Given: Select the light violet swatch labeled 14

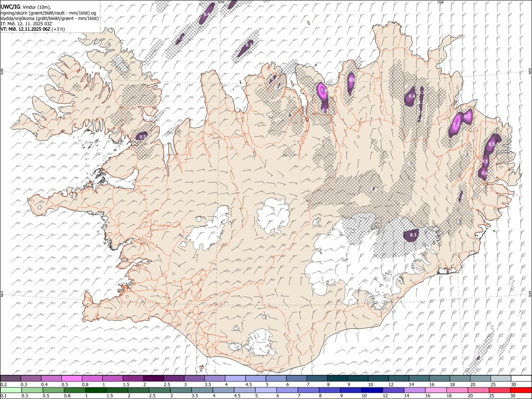Looking at the screenshot, I should (x=414, y=390).
